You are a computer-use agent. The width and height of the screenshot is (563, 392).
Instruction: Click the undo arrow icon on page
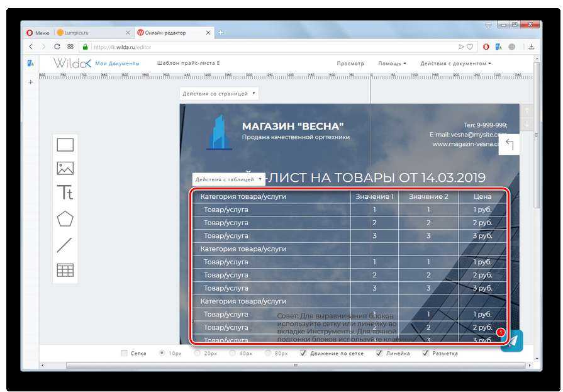[509, 145]
